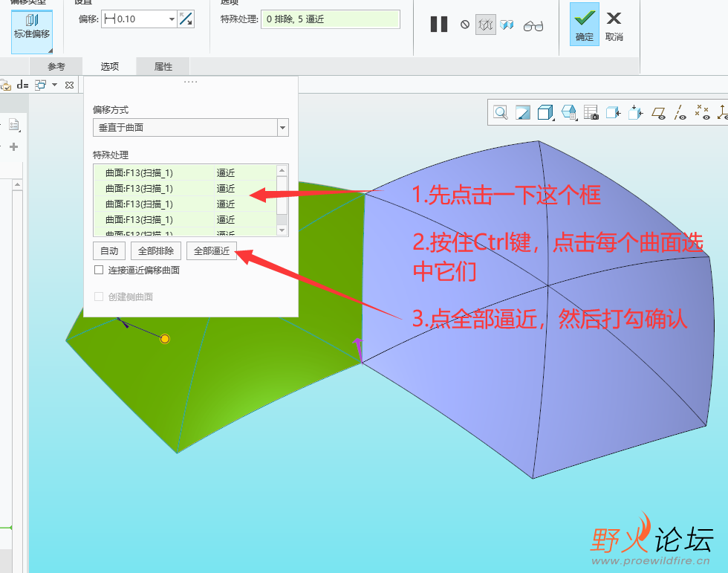Pause the offset feature tool
Screen dimensions: 728x573
[439, 24]
